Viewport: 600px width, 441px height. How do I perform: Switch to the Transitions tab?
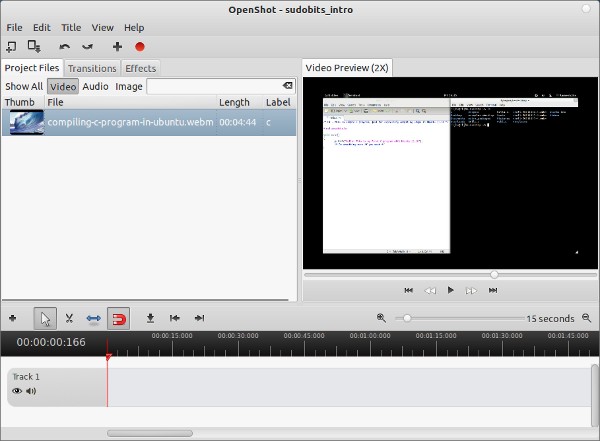(92, 68)
